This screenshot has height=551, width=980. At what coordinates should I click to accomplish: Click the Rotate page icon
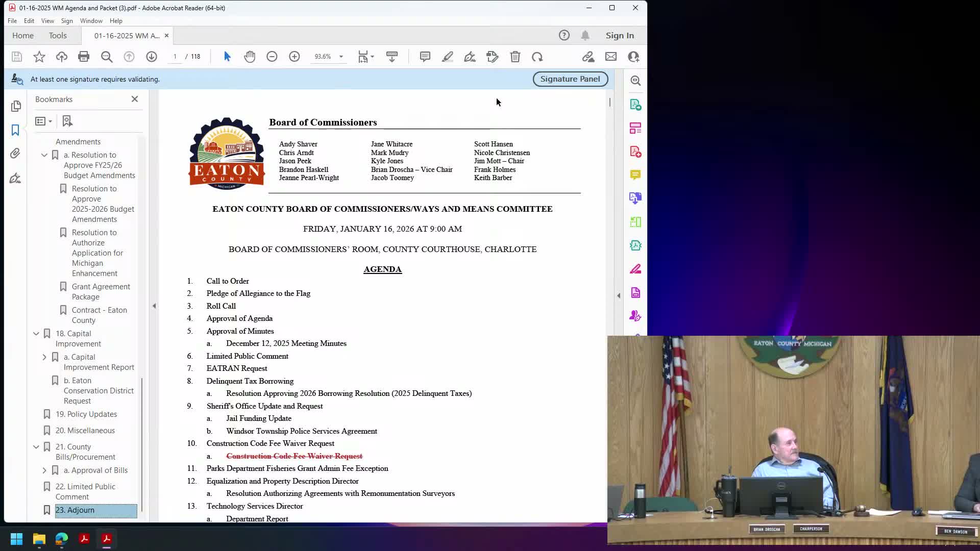point(537,57)
